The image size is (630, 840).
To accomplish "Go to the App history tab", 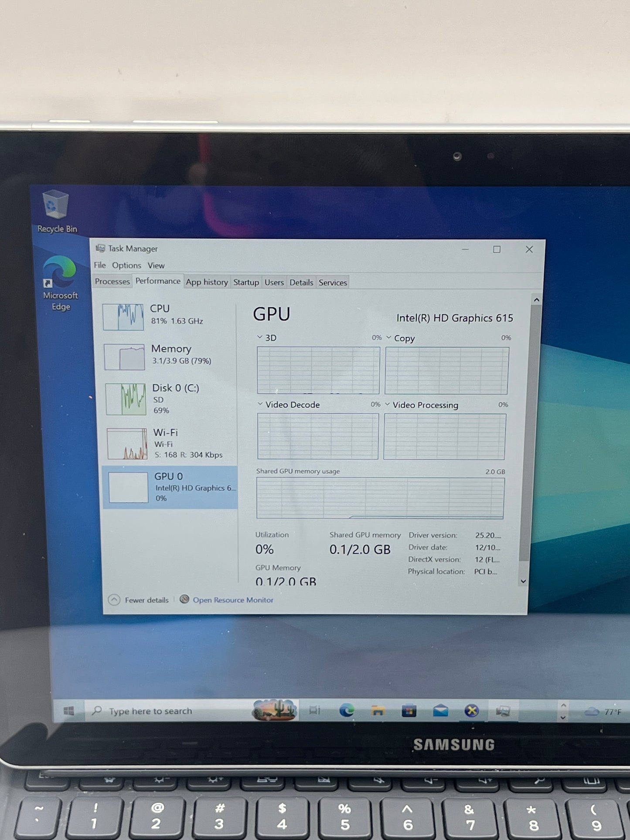I will click(x=207, y=282).
